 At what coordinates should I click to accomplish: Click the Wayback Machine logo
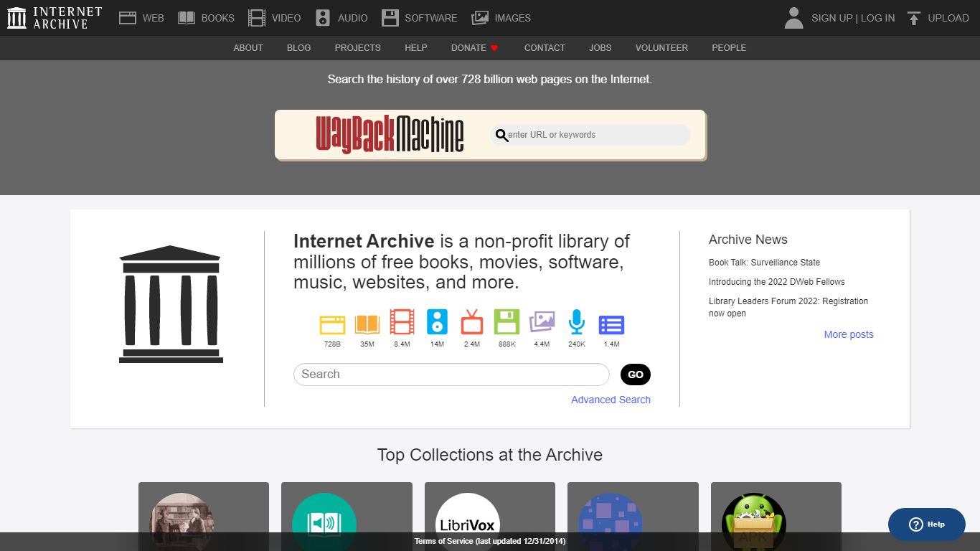(390, 134)
